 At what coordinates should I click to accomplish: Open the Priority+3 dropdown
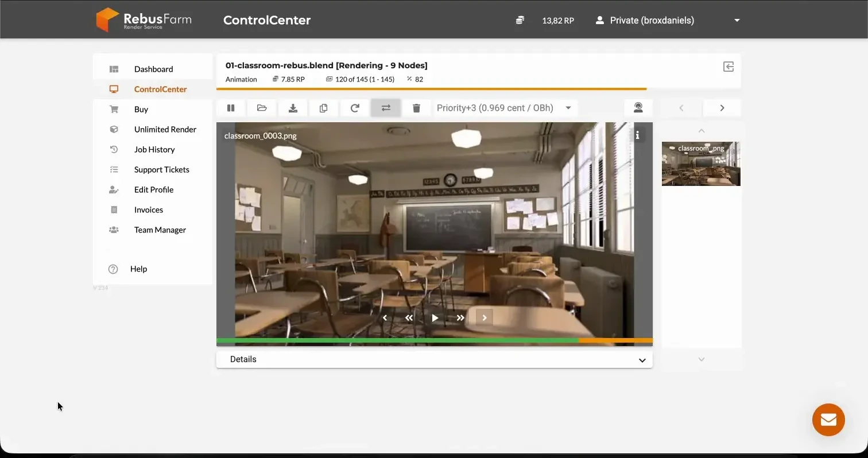pyautogui.click(x=505, y=108)
